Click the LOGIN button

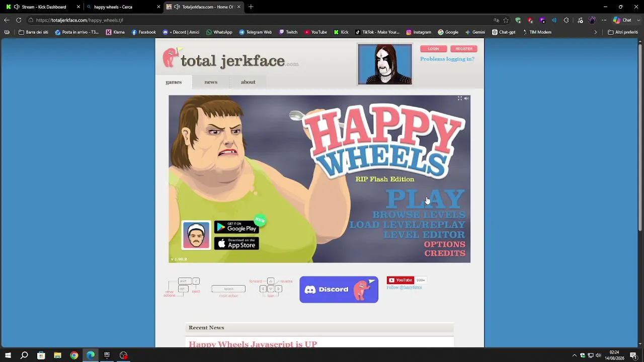pyautogui.click(x=433, y=49)
